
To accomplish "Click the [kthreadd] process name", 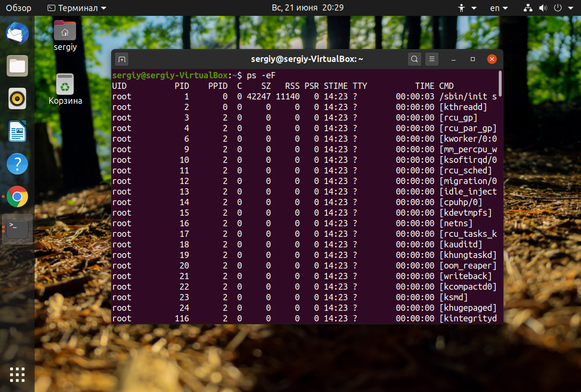I will coord(463,107).
